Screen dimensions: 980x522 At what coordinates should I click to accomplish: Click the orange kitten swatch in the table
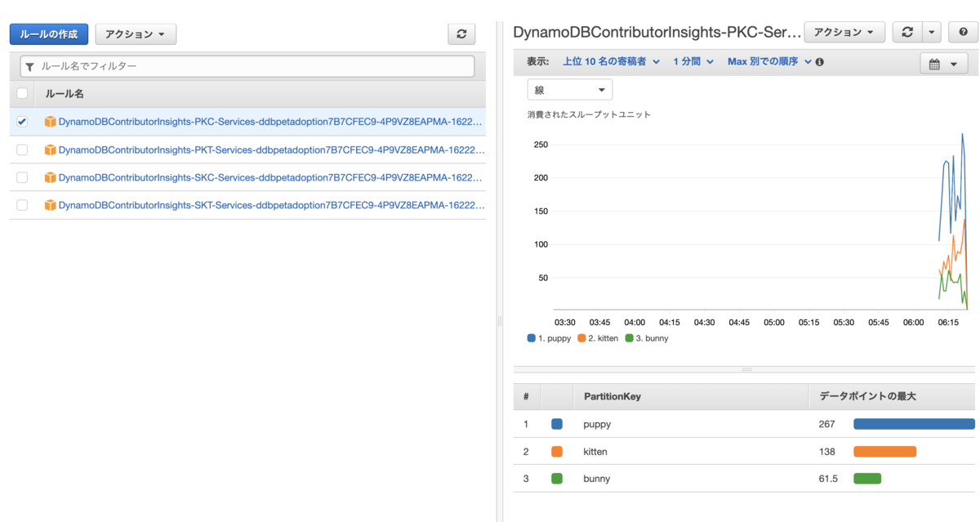point(557,451)
